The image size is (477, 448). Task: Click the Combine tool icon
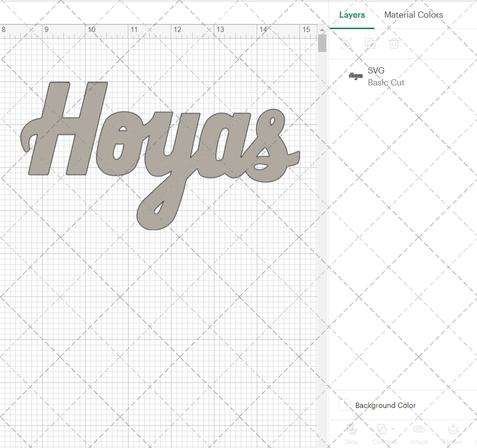[x=382, y=429]
